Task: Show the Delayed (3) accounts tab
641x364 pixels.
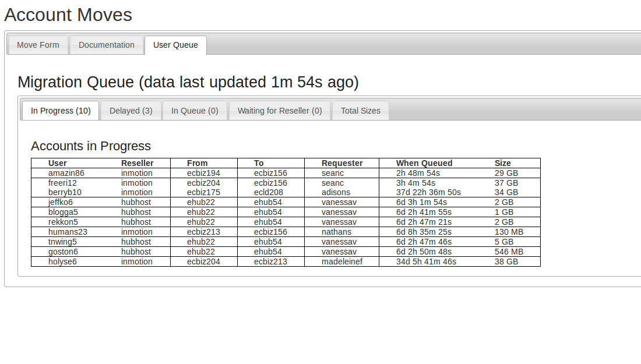Action: pyautogui.click(x=131, y=111)
